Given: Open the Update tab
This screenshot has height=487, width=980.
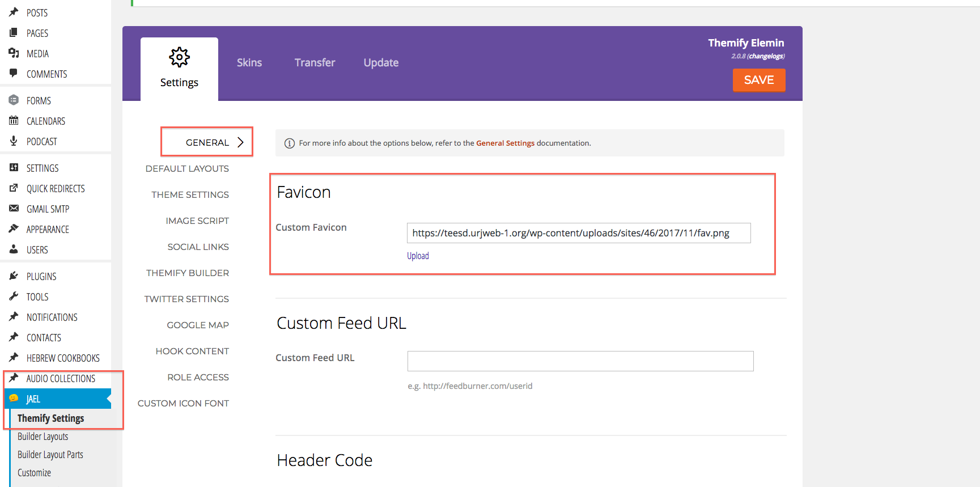Looking at the screenshot, I should click(x=381, y=63).
